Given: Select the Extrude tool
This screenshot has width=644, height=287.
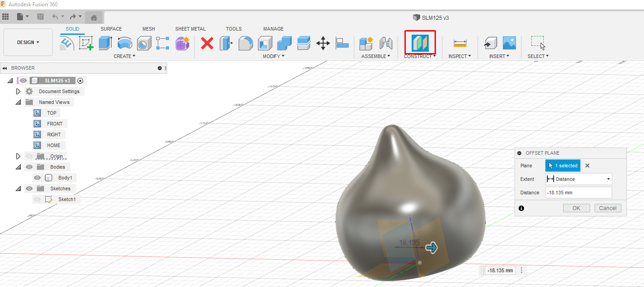Looking at the screenshot, I should coord(105,44).
